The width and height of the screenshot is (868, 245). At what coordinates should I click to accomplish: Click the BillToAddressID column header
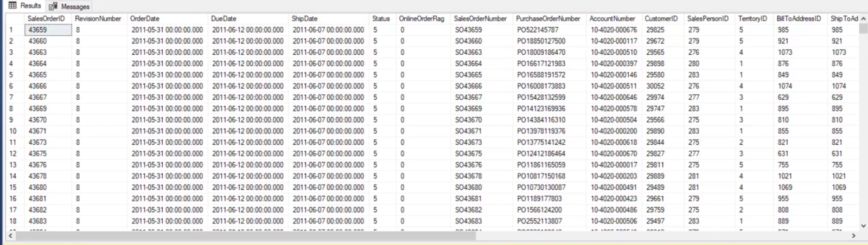800,18
